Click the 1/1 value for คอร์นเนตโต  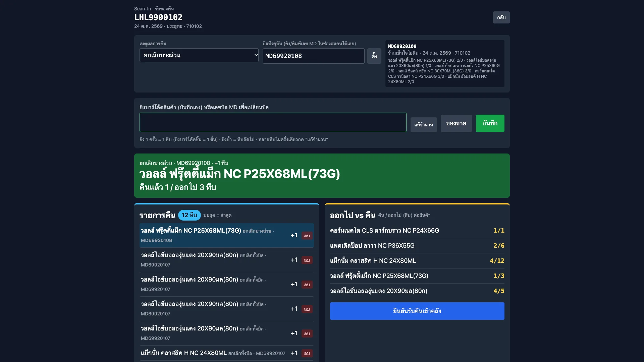pos(499,231)
